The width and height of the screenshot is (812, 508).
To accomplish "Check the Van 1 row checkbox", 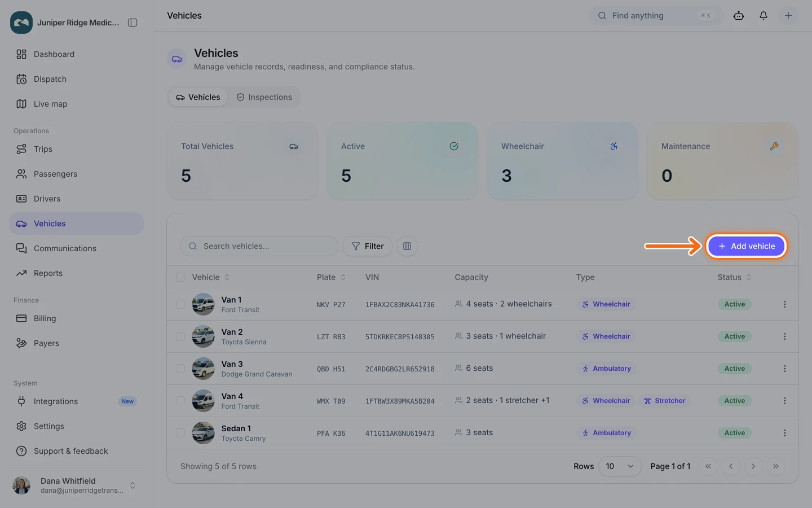I will [x=180, y=304].
